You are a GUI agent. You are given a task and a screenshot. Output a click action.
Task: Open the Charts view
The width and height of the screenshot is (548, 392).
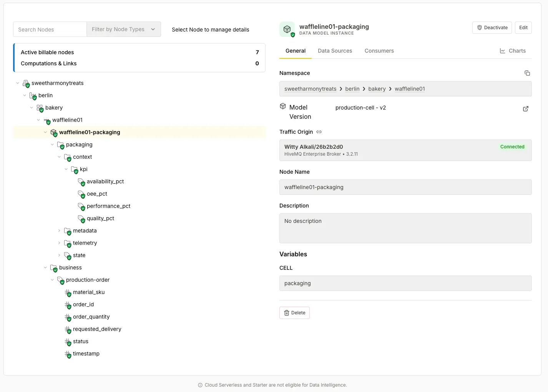coord(513,51)
